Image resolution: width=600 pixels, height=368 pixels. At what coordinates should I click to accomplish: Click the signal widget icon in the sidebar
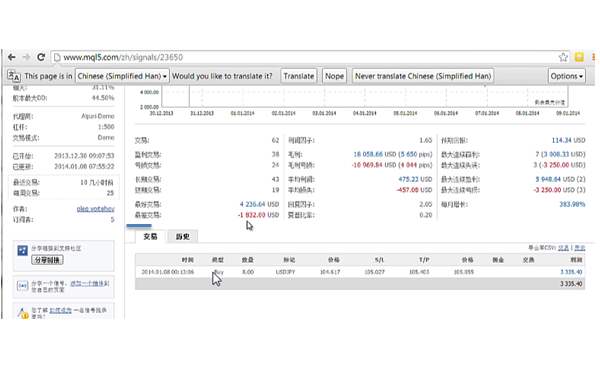pyautogui.click(x=22, y=286)
